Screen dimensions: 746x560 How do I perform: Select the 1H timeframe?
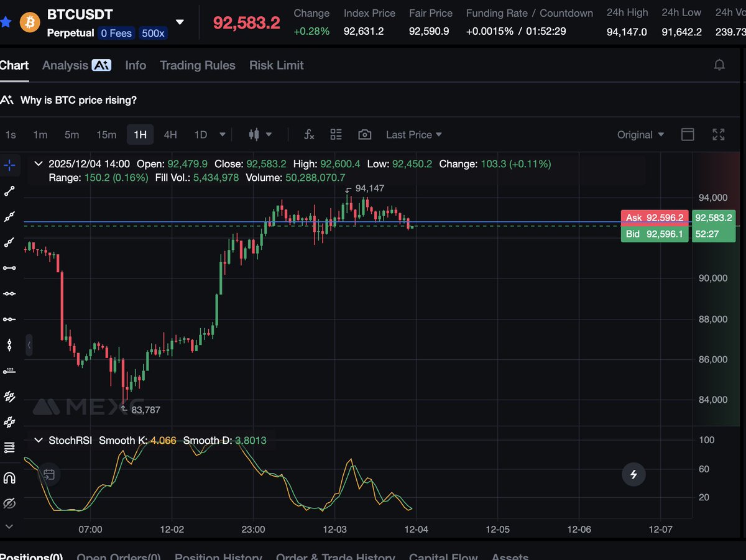point(140,134)
